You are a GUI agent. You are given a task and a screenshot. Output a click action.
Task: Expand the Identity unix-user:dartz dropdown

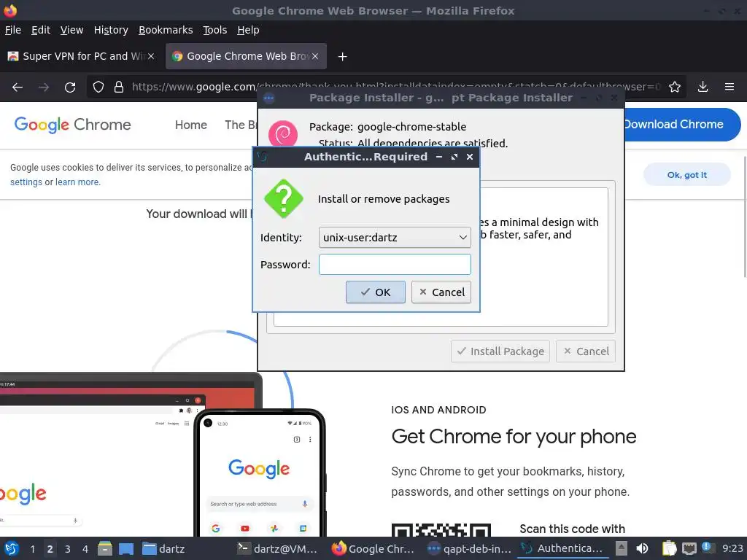pos(395,237)
